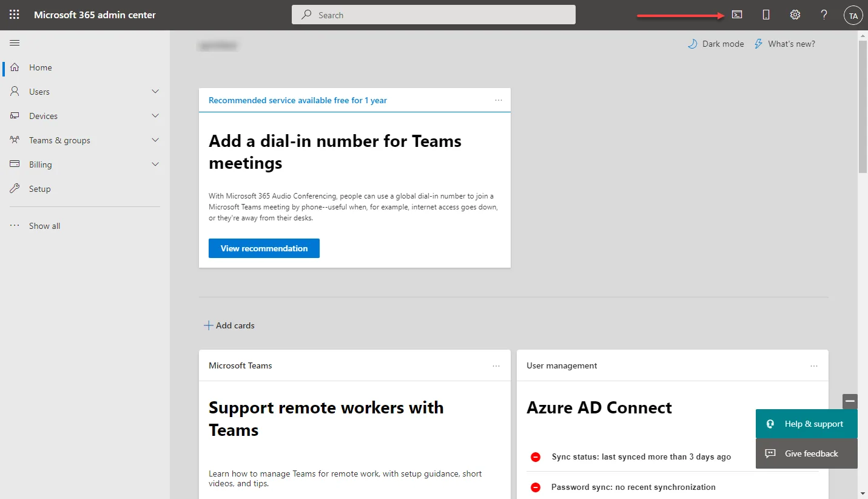The height and width of the screenshot is (499, 868).
Task: Expand the Billing navigation section
Action: coord(155,165)
